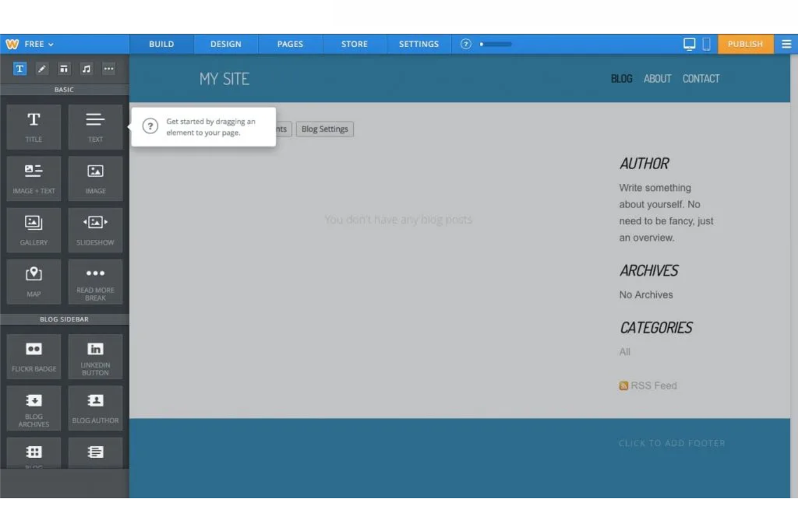Click the help progress bar indicator
Viewport: 798px width, 532px height.
496,44
